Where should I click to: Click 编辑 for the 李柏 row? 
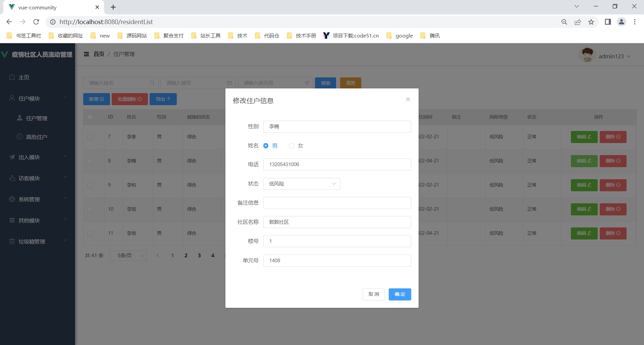point(584,185)
